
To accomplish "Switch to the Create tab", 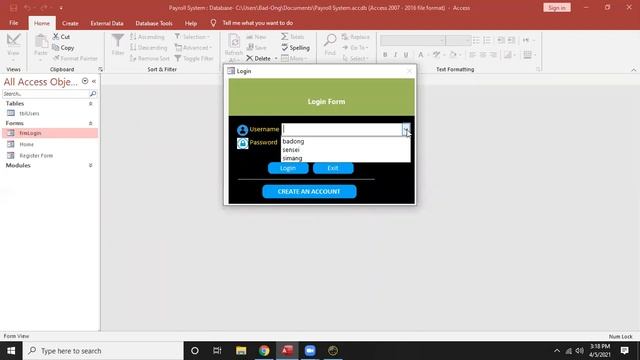I will point(70,23).
